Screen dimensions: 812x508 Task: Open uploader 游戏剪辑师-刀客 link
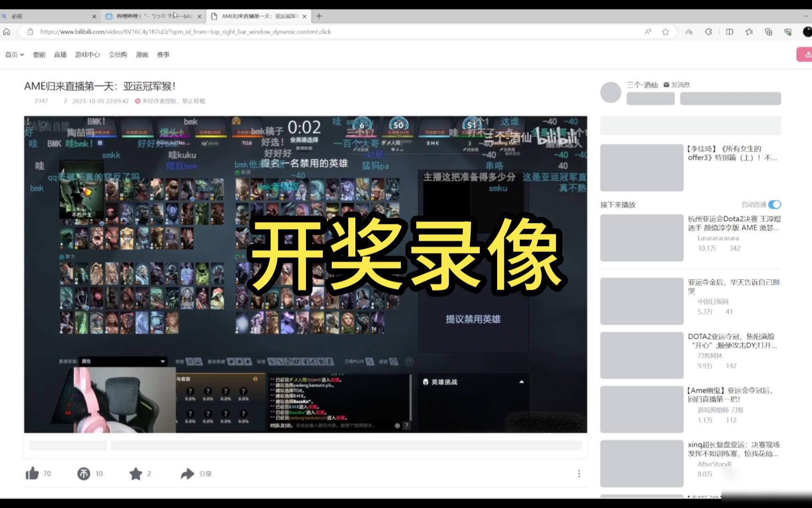pos(720,410)
